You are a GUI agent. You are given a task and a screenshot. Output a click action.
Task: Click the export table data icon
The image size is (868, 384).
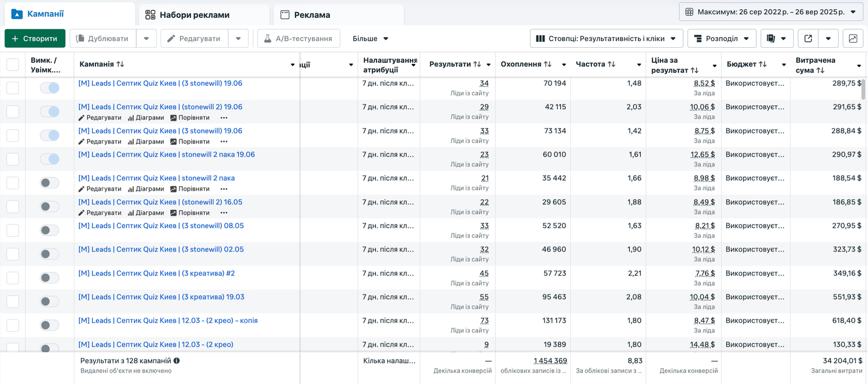[x=808, y=39]
